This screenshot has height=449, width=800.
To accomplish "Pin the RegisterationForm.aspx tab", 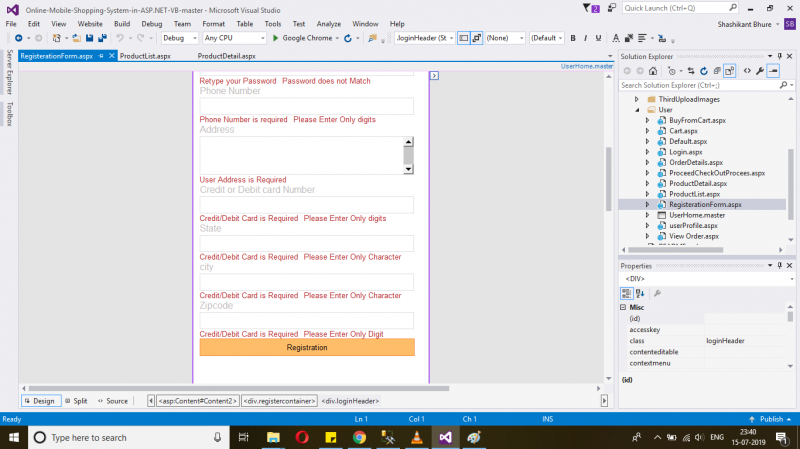I will 101,56.
